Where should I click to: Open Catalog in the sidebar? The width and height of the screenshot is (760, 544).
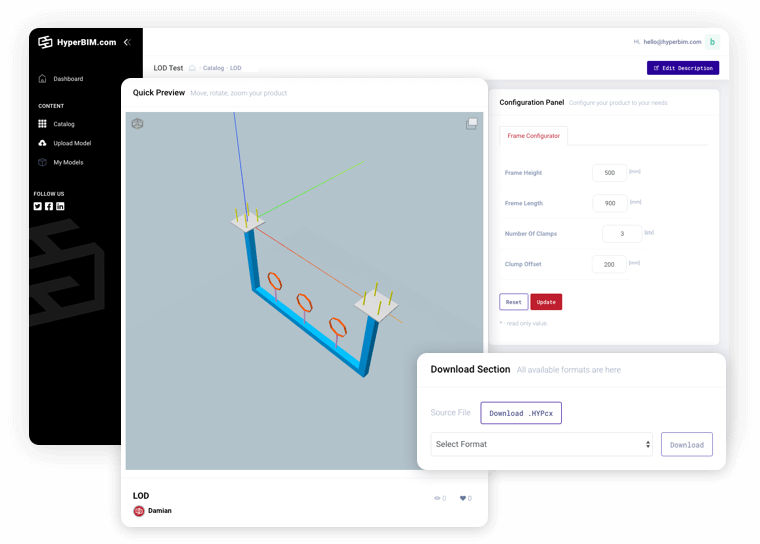[64, 124]
